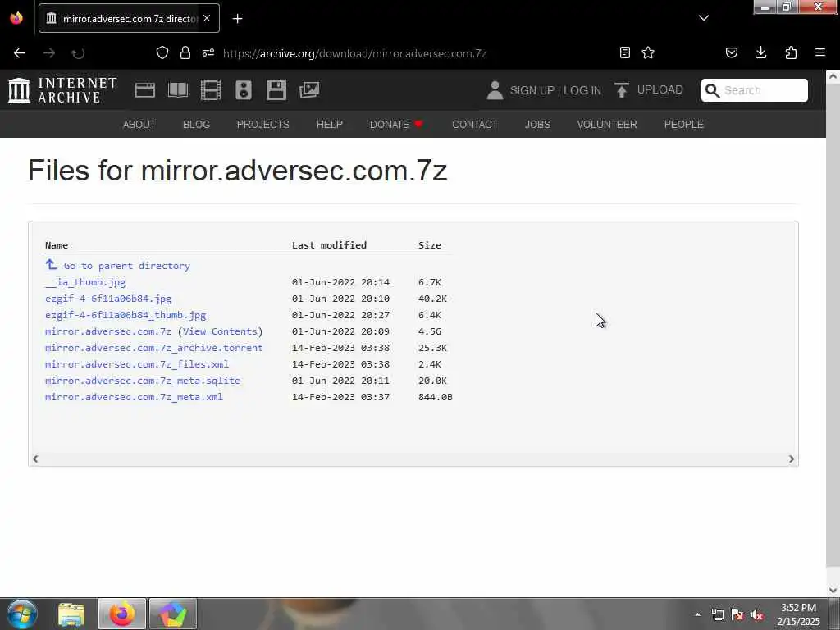Image resolution: width=840 pixels, height=630 pixels.
Task: Open the Software floppy disk icon
Action: tap(276, 90)
